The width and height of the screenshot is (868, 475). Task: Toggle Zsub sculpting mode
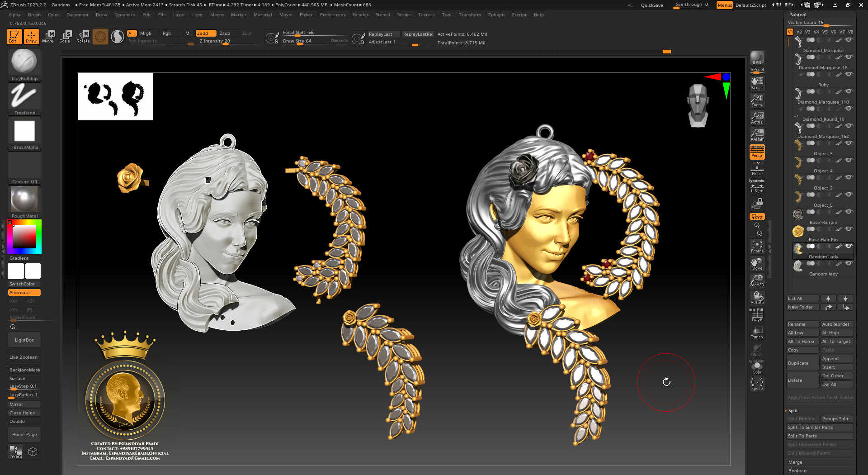[225, 33]
